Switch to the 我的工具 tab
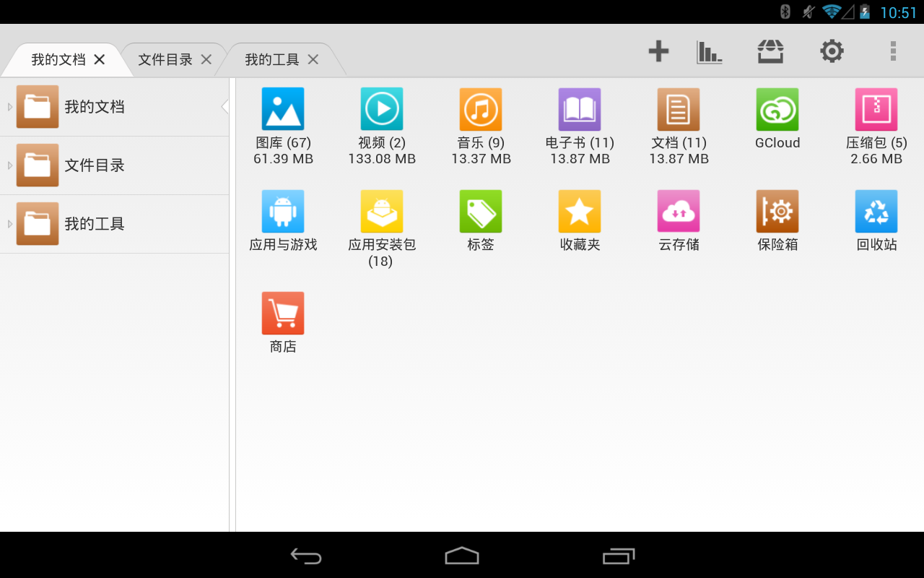Viewport: 924px width, 578px height. [x=272, y=59]
